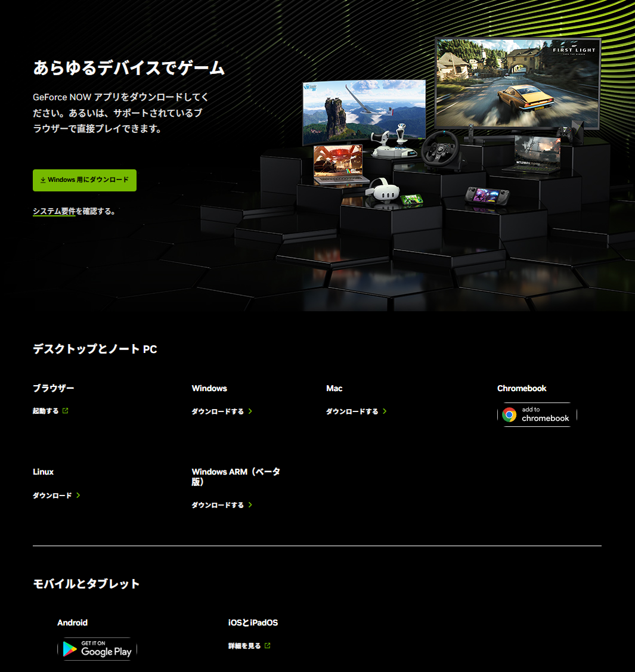Click 起動する under ブラウザー
Image resolution: width=635 pixels, height=672 pixels.
point(46,411)
